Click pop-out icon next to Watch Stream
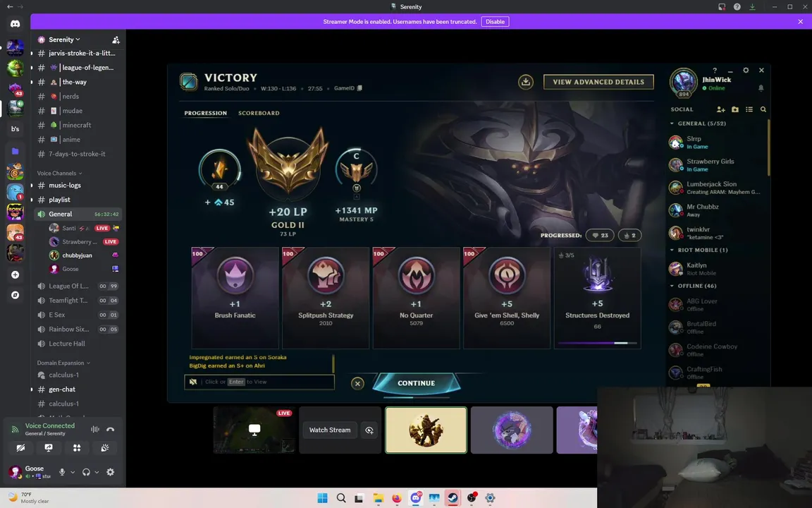 [369, 430]
